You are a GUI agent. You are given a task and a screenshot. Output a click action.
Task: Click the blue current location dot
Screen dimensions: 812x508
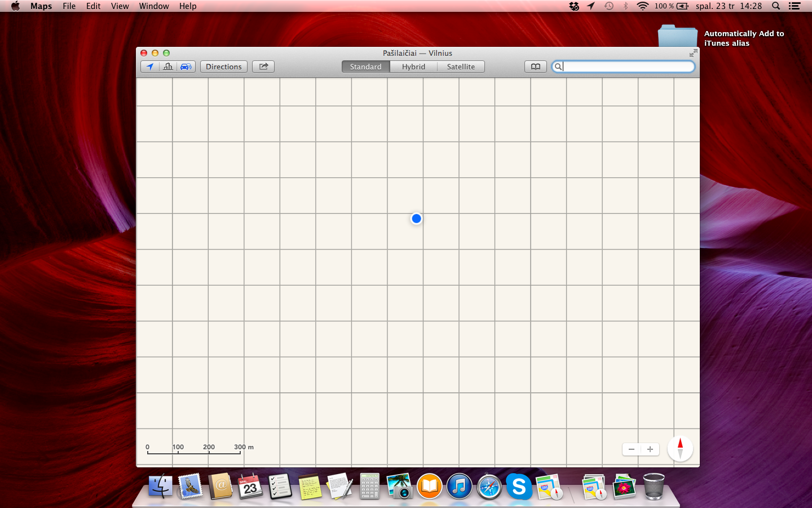pyautogui.click(x=416, y=218)
